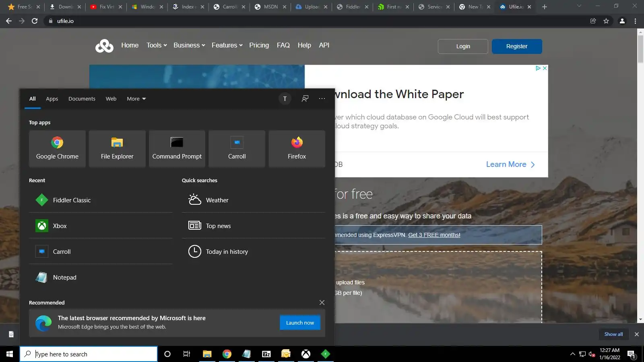The height and width of the screenshot is (362, 644).
Task: Go back to the previous page
Action: point(9,21)
